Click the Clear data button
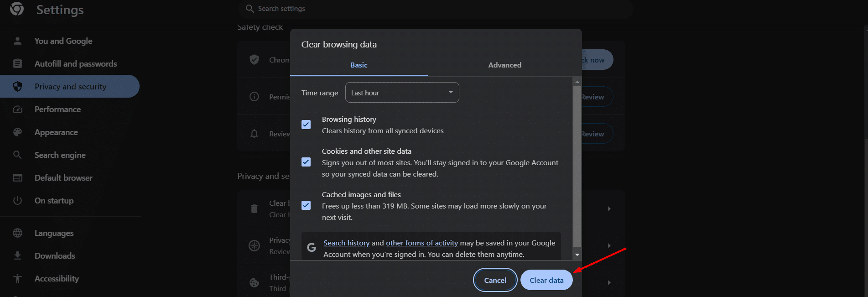Viewport: 868px width, 297px height. click(546, 280)
